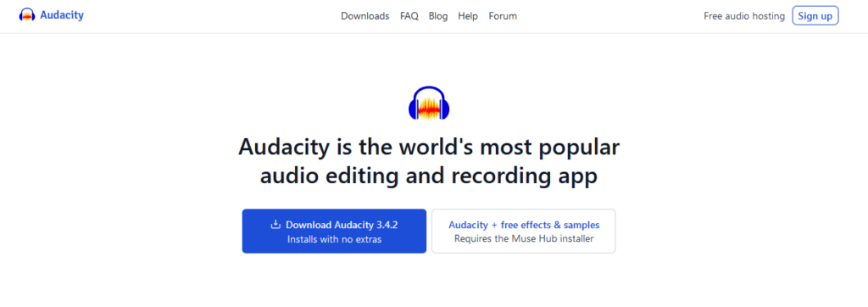
Task: Click the large headphones logo above headline
Action: (429, 103)
